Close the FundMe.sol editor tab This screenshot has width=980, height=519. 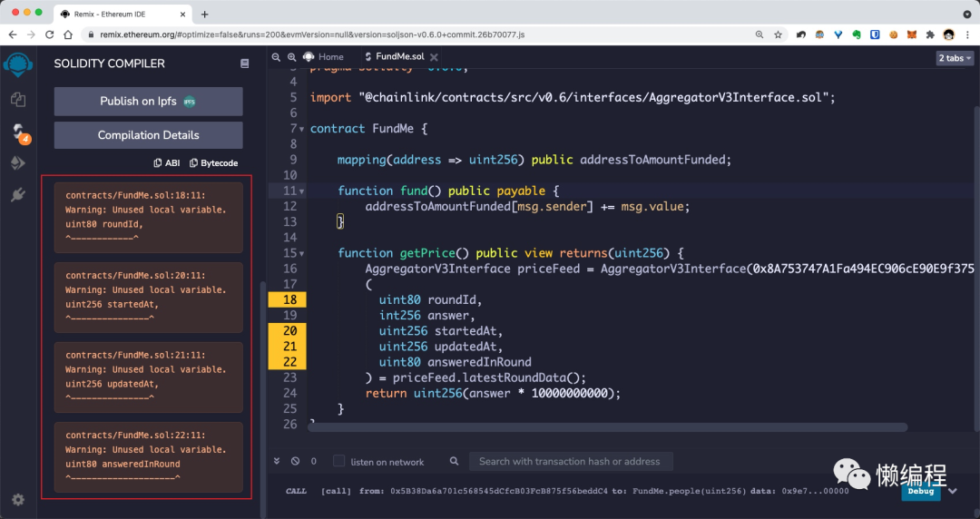(434, 57)
